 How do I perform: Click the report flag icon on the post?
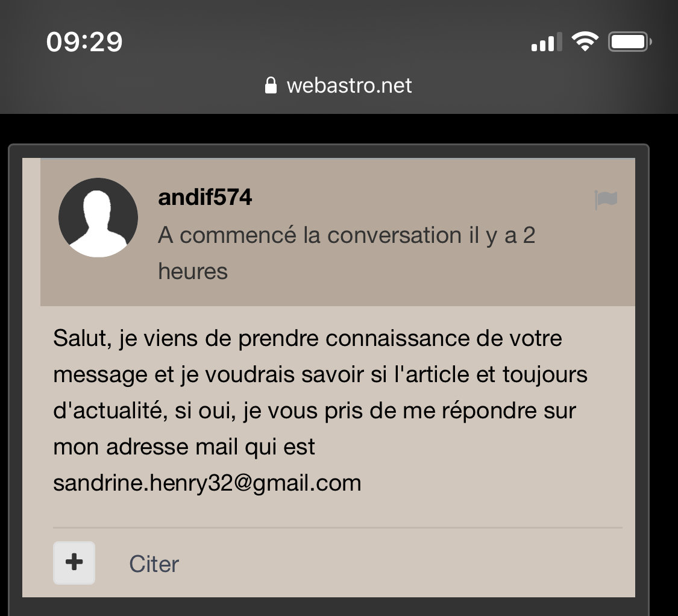point(606,200)
